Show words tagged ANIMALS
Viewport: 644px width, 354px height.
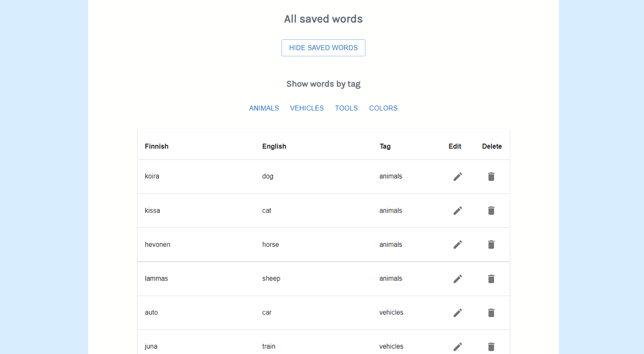click(264, 108)
